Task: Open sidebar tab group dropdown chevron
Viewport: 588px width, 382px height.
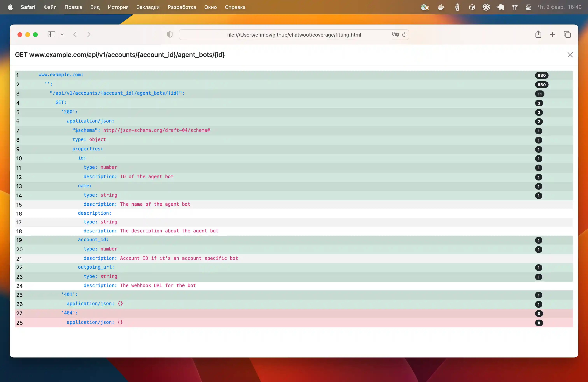Action: [62, 35]
